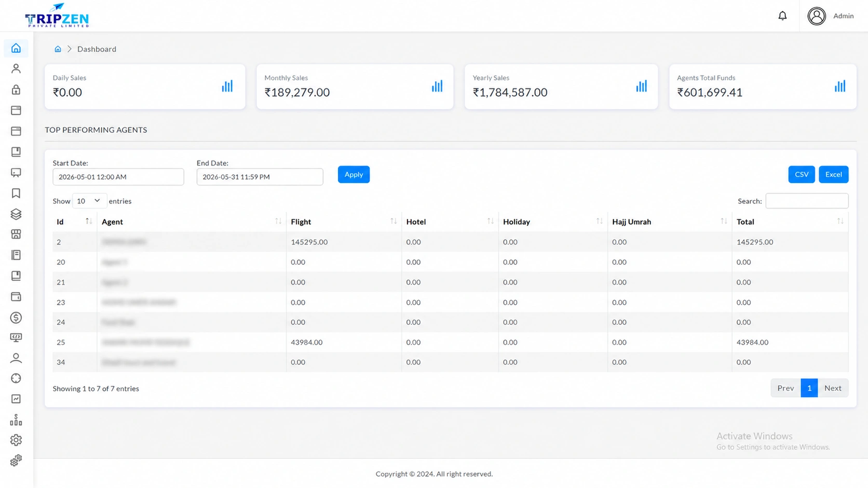Image resolution: width=868 pixels, height=488 pixels.
Task: Export the table to Excel
Action: (x=833, y=175)
